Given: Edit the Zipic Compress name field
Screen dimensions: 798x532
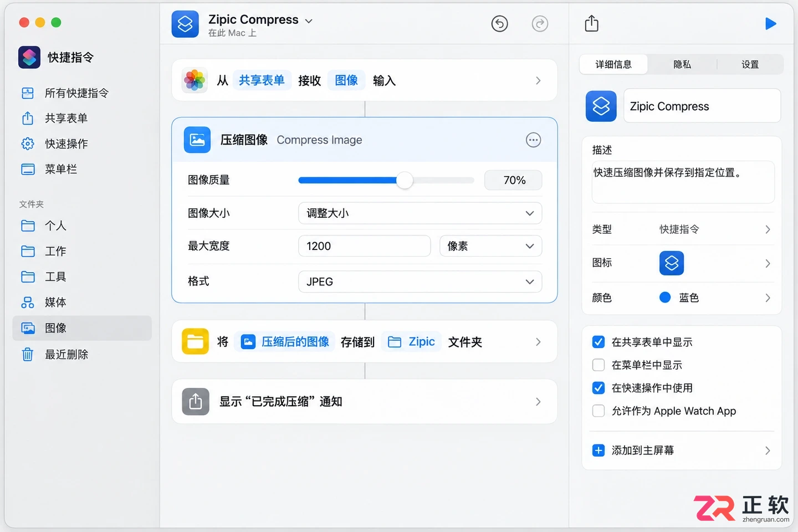Looking at the screenshot, I should pyautogui.click(x=702, y=106).
